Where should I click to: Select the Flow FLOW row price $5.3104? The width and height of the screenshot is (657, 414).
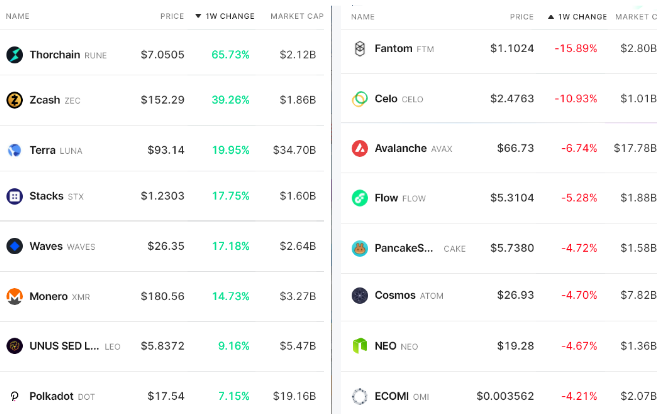[511, 198]
